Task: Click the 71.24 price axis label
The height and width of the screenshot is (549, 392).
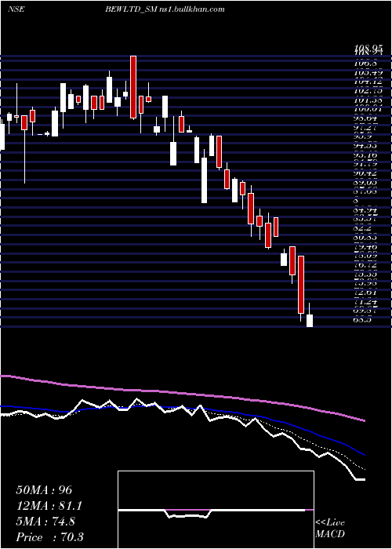Action: click(367, 301)
